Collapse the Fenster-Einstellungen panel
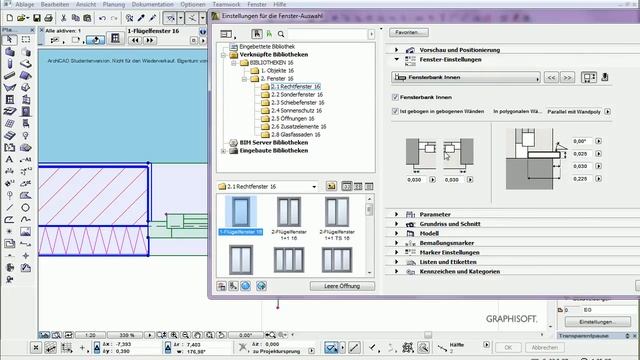640x360 pixels. point(396,60)
